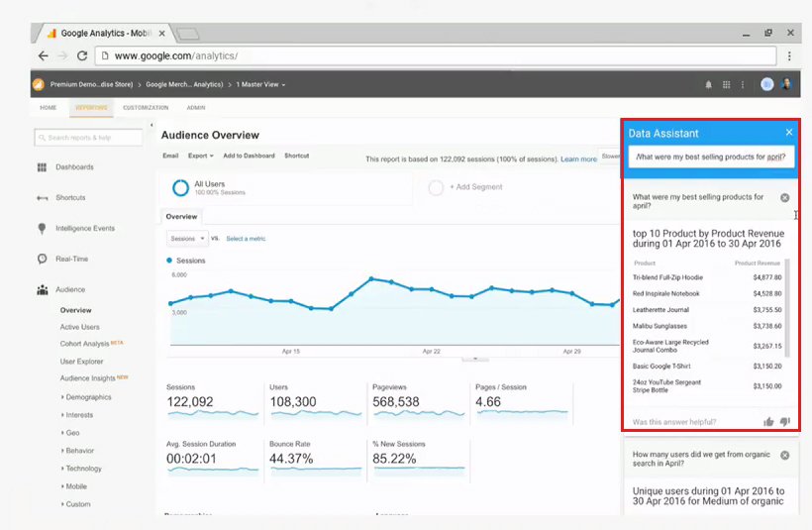812x530 pixels.
Task: Click the Learn more link
Action: [578, 159]
